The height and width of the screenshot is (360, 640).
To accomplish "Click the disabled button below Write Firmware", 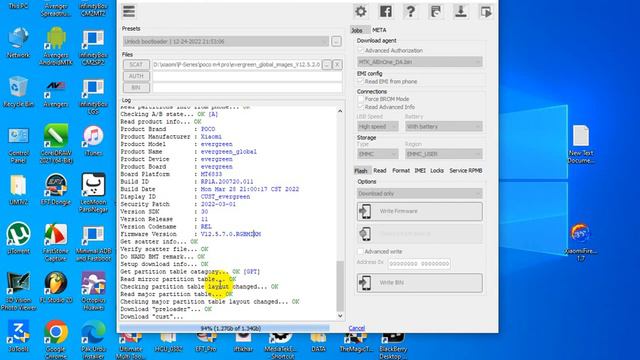I will click(420, 234).
